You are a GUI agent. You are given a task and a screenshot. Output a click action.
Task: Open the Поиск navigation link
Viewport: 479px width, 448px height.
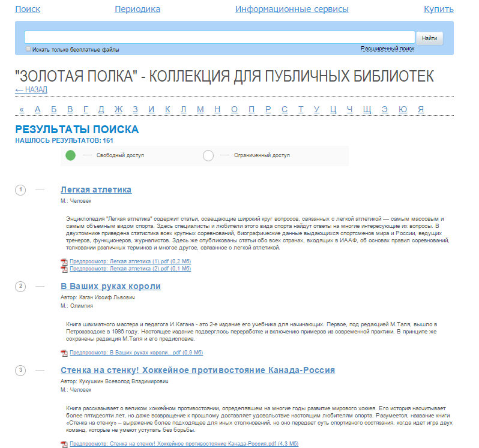click(x=28, y=9)
